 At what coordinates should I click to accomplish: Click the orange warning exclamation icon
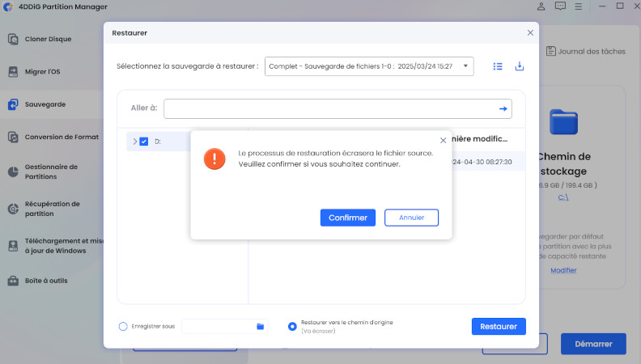(214, 159)
